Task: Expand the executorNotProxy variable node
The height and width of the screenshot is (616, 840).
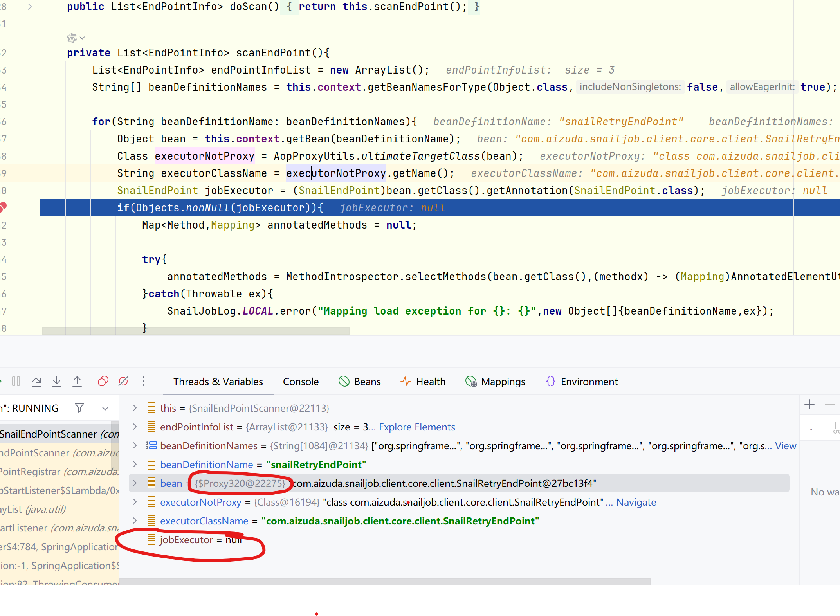Action: (x=135, y=502)
